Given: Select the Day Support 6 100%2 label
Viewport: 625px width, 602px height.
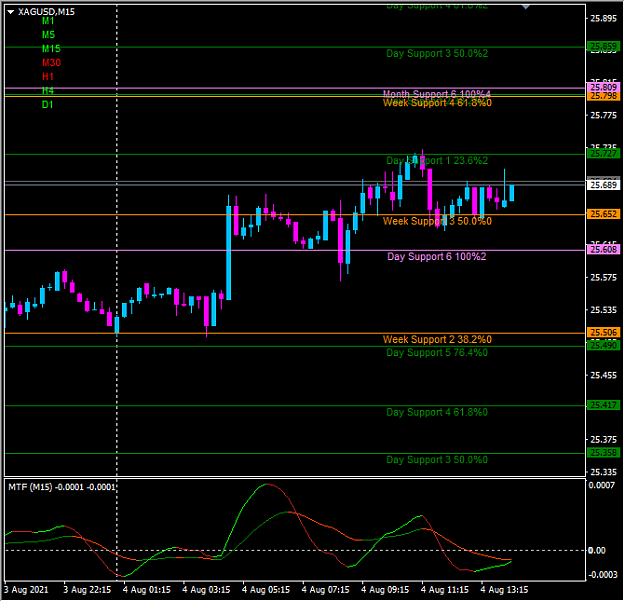Looking at the screenshot, I should tap(436, 256).
